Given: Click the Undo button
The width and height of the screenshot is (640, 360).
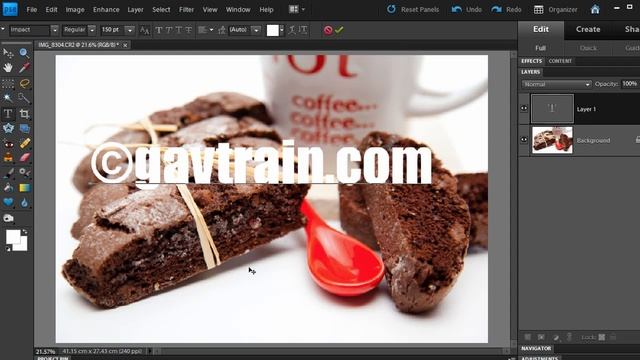Looking at the screenshot, I should coord(467,9).
